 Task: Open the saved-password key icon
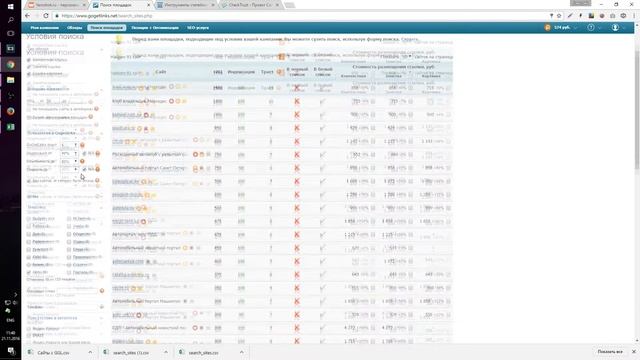(x=551, y=16)
